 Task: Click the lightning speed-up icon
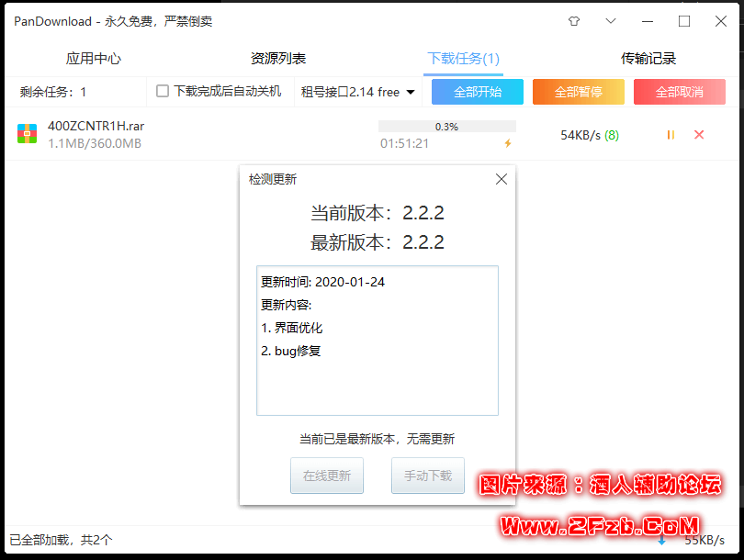tap(508, 143)
